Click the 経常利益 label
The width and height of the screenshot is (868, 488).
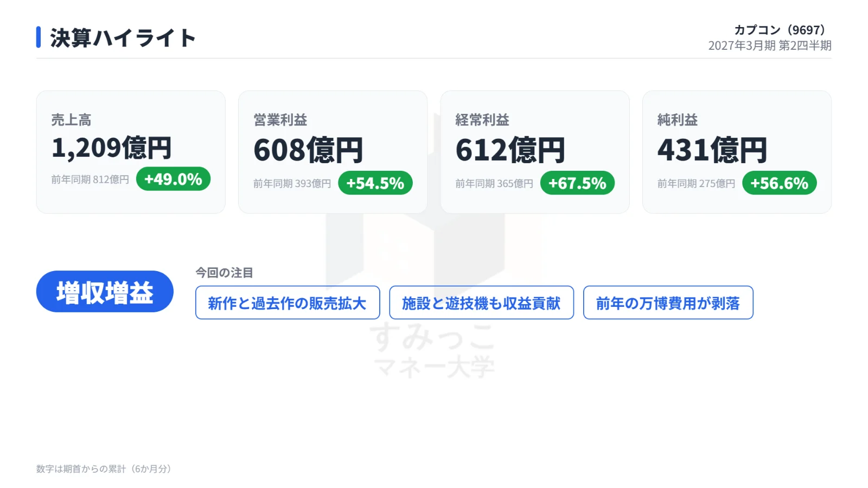(x=482, y=120)
